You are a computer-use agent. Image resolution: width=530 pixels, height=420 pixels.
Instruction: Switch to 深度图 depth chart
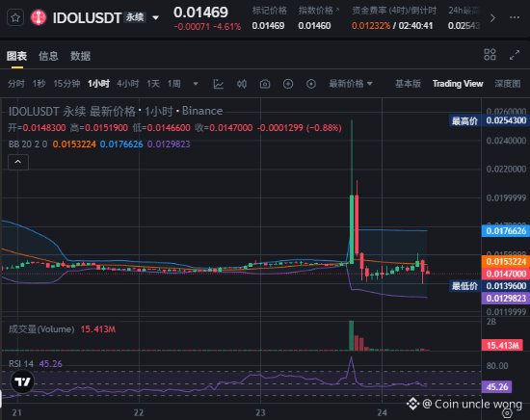tap(507, 84)
